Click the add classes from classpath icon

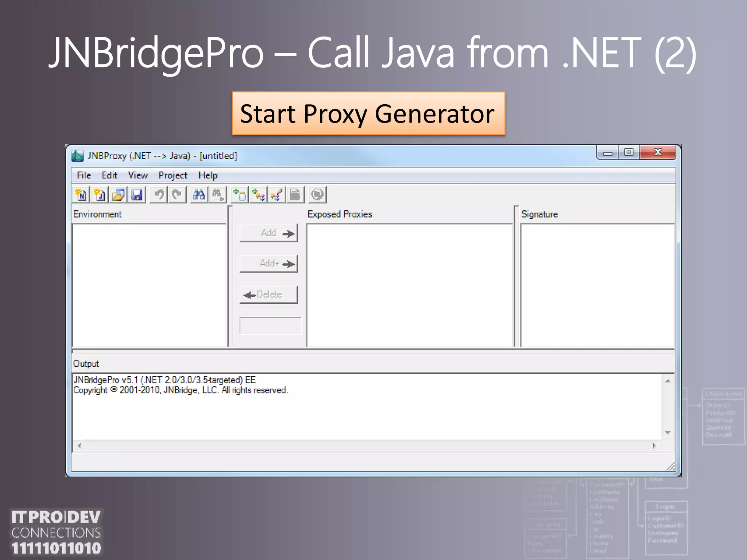click(x=258, y=195)
